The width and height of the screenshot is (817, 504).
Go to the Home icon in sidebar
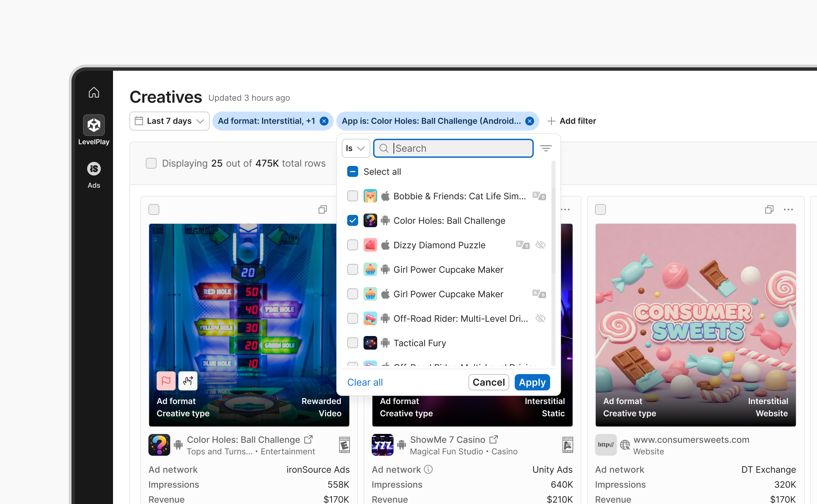point(94,93)
